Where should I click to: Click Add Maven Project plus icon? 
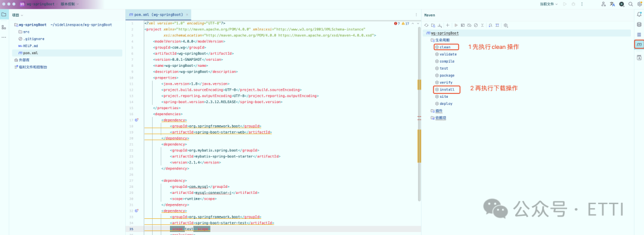click(x=448, y=25)
